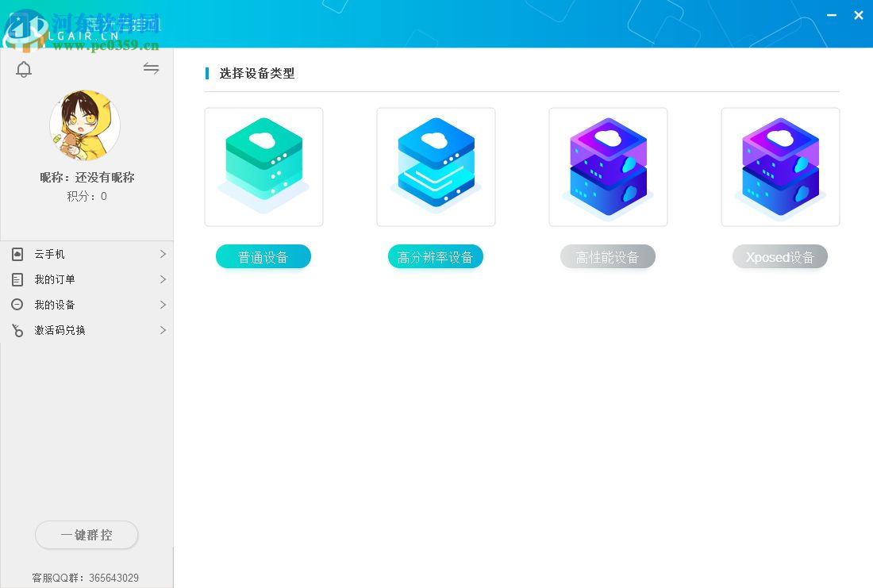873x588 pixels.
Task: Open the notification bell icon
Action: [x=24, y=69]
